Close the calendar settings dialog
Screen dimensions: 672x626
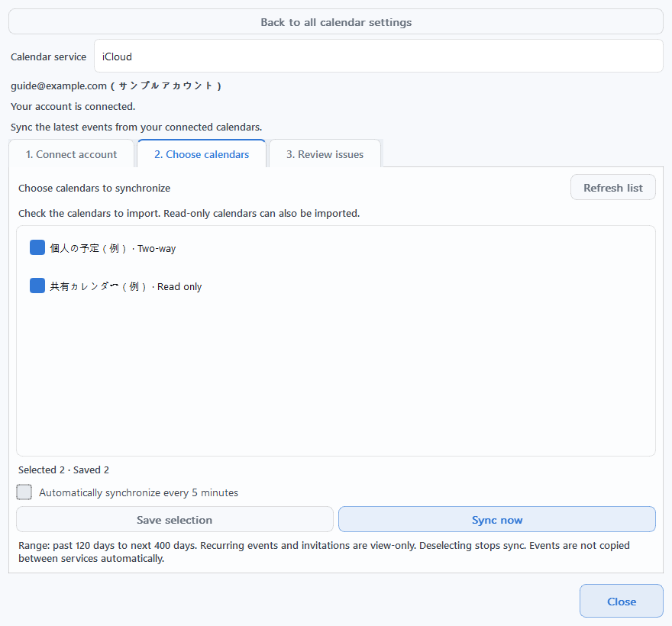[x=622, y=601]
